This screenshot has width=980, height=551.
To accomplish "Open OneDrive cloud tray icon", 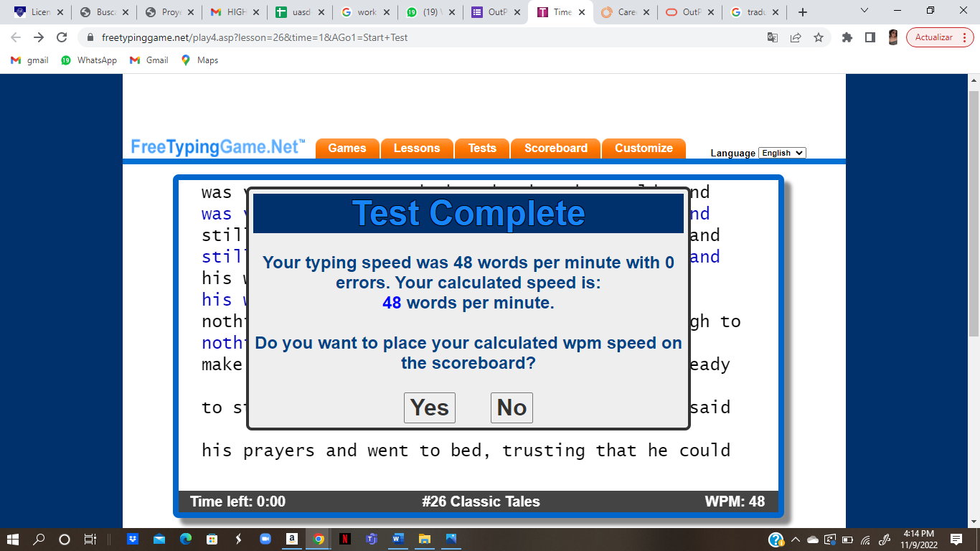I will (813, 540).
